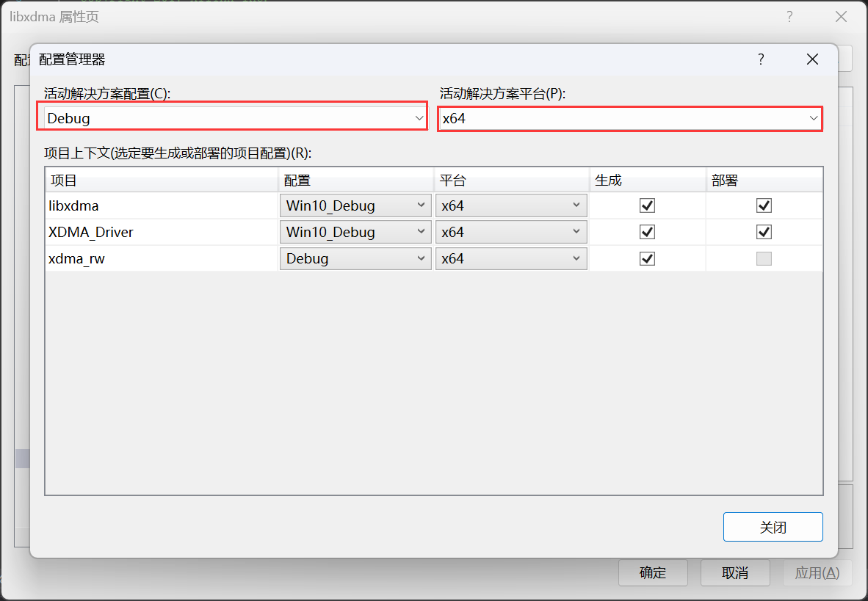Click the 关闭 button to close Configuration Manager
The width and height of the screenshot is (868, 601).
pos(773,527)
